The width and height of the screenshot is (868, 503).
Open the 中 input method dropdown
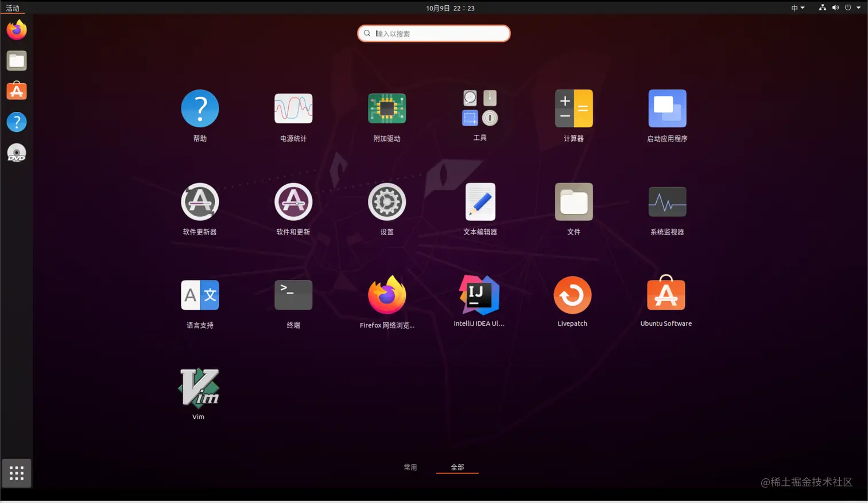[798, 8]
